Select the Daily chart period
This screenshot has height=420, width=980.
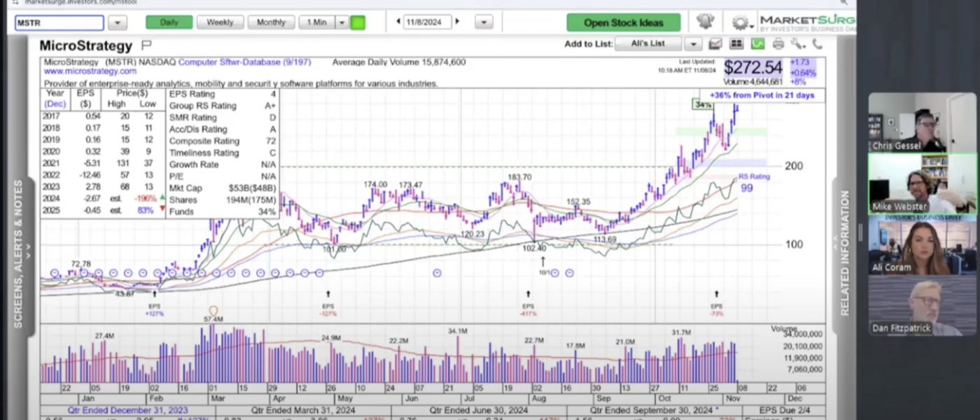169,22
